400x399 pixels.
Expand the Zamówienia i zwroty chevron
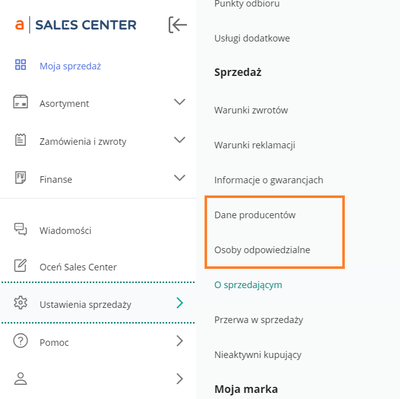coord(180,140)
